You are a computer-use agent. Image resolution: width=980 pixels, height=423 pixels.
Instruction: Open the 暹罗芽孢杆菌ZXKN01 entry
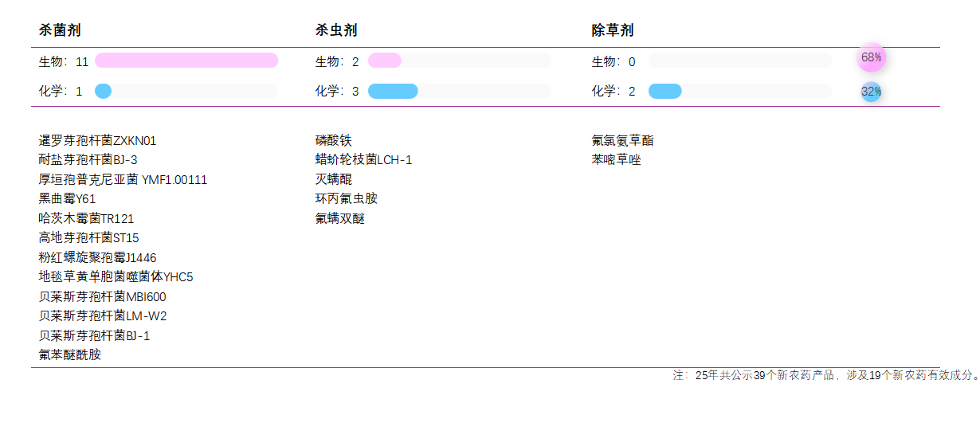click(97, 141)
